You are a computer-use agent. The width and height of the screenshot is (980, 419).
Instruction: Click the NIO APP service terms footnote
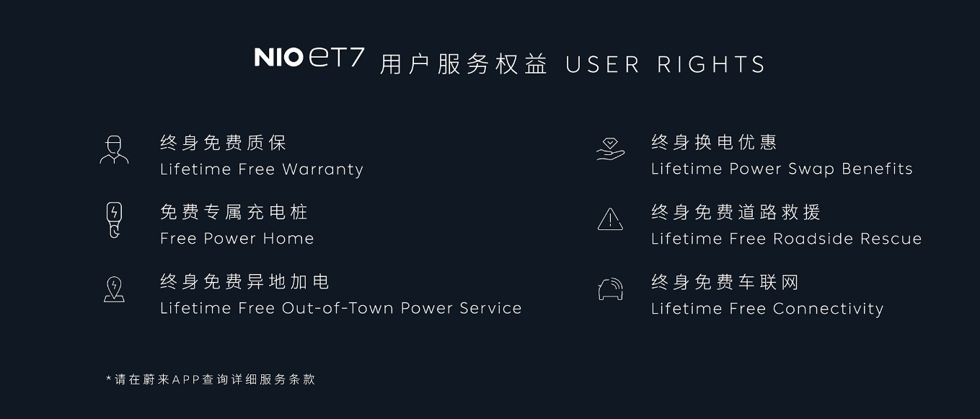pos(211,379)
